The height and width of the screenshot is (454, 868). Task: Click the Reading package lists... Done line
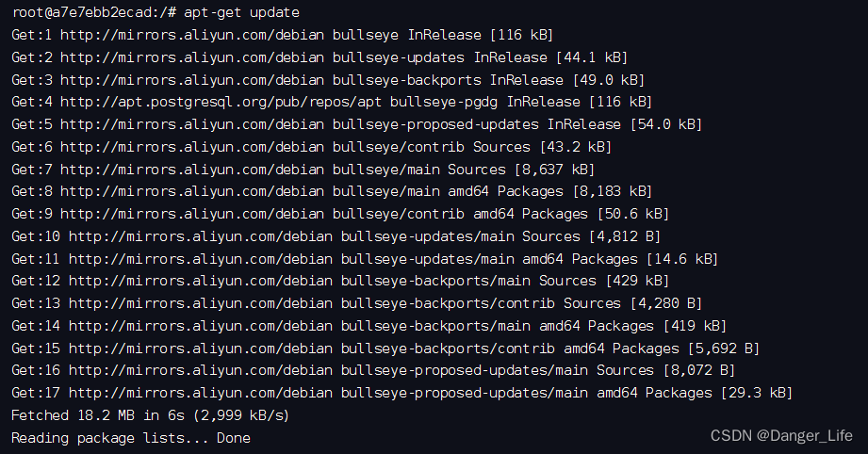point(131,438)
